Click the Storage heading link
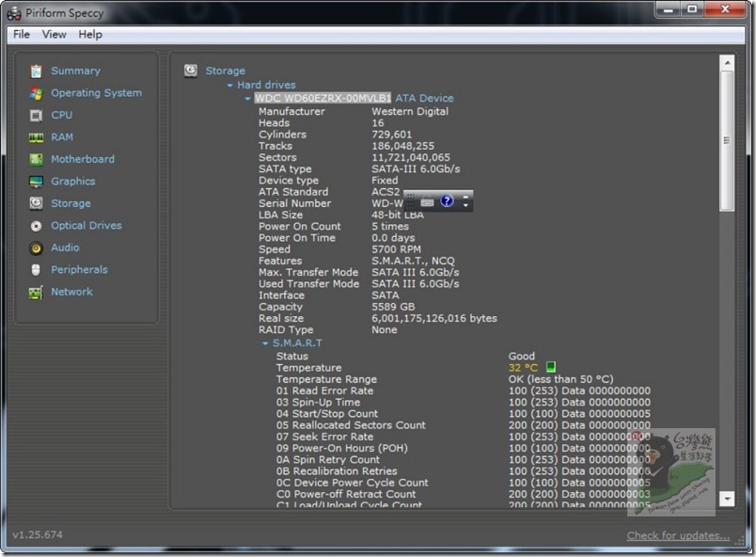756x557 pixels. click(x=225, y=71)
